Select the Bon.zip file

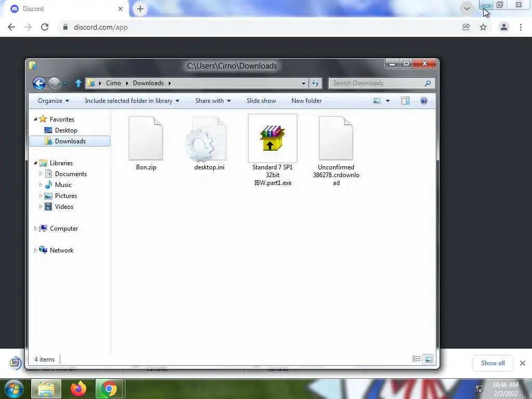tap(146, 143)
